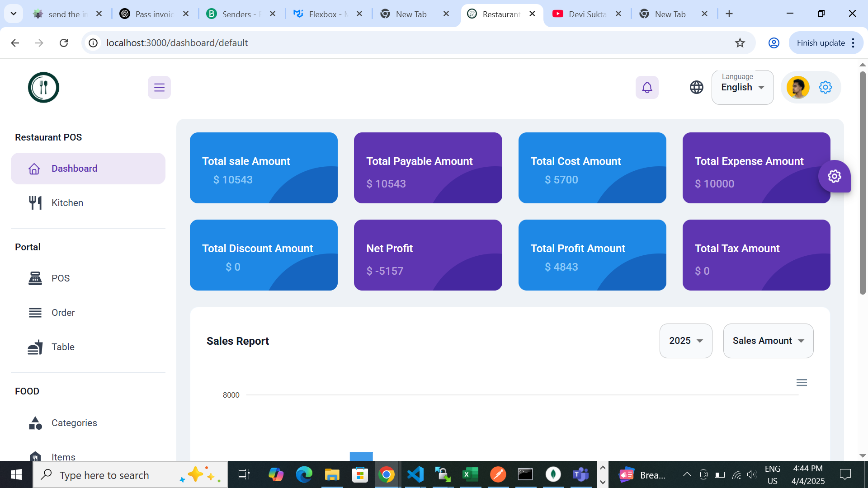Open the Kitchen sidebar item

coord(67,203)
